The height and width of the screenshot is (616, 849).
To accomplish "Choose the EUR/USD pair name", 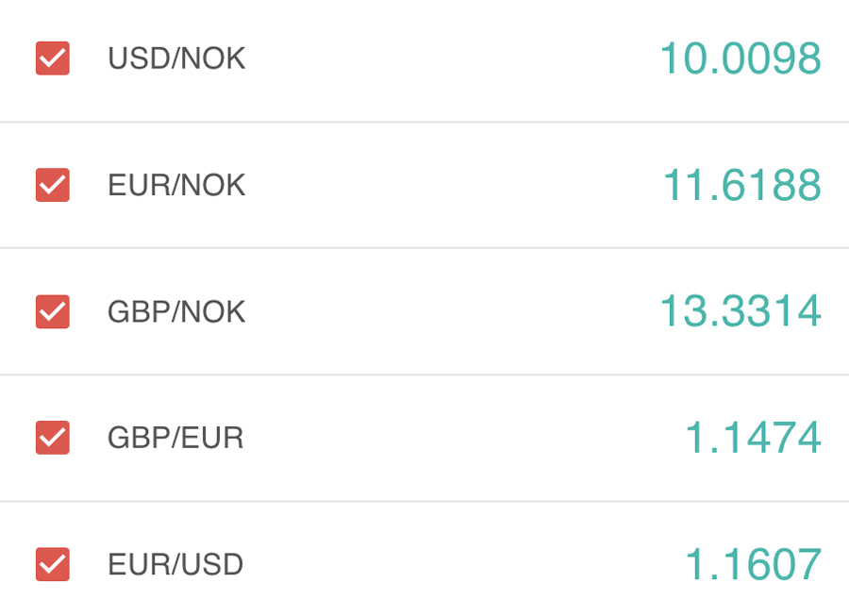I will click(175, 564).
